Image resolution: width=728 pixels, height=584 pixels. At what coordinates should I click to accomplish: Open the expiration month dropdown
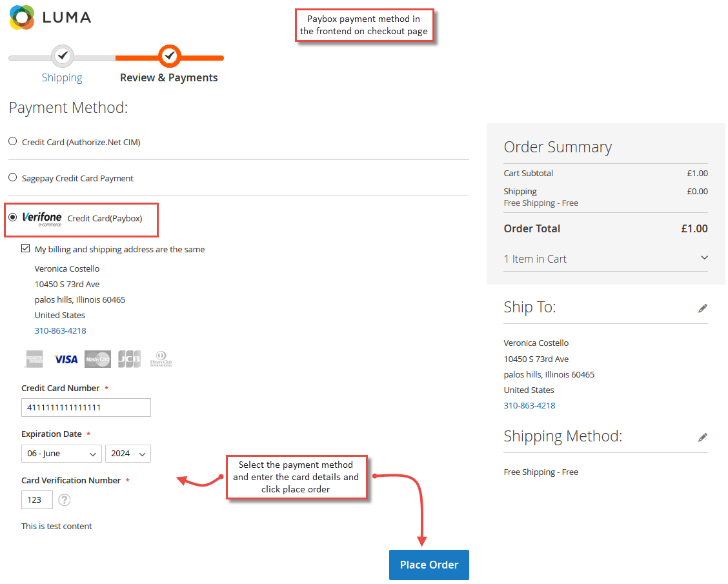61,454
